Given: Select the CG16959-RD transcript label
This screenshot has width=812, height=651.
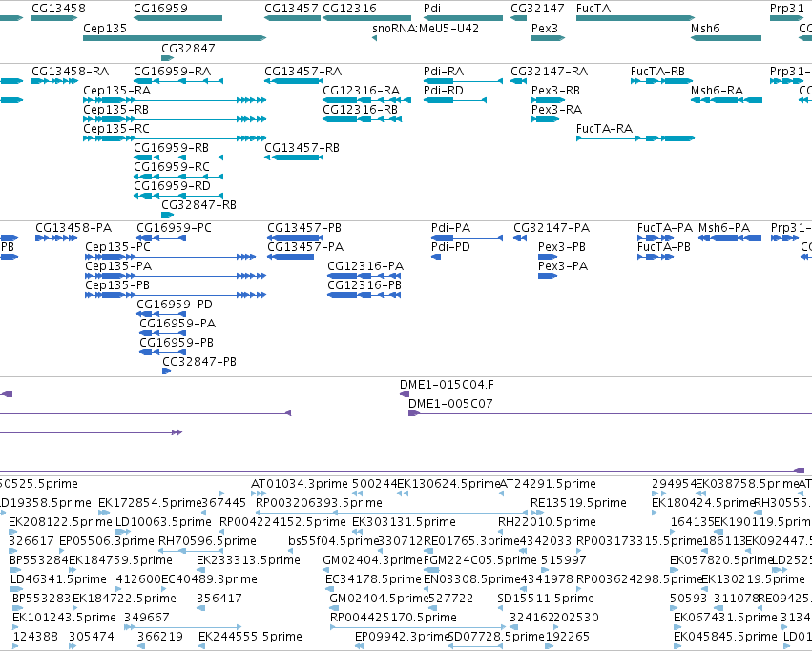Looking at the screenshot, I should point(173,186).
